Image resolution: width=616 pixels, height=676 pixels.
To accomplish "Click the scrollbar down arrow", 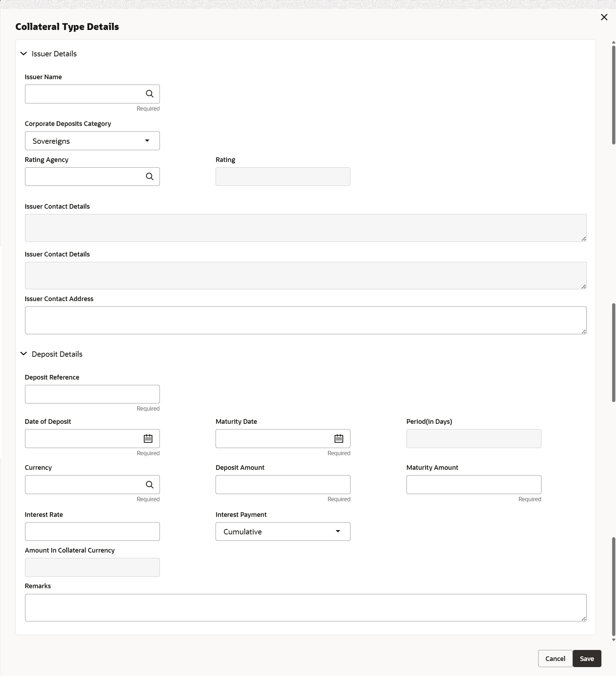I will tap(614, 640).
